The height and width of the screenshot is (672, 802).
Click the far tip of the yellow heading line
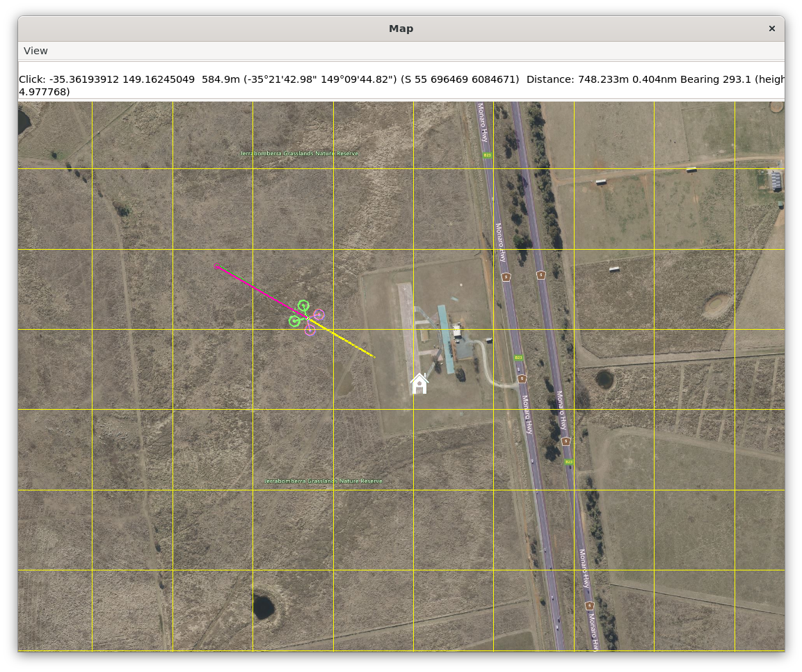pos(374,357)
